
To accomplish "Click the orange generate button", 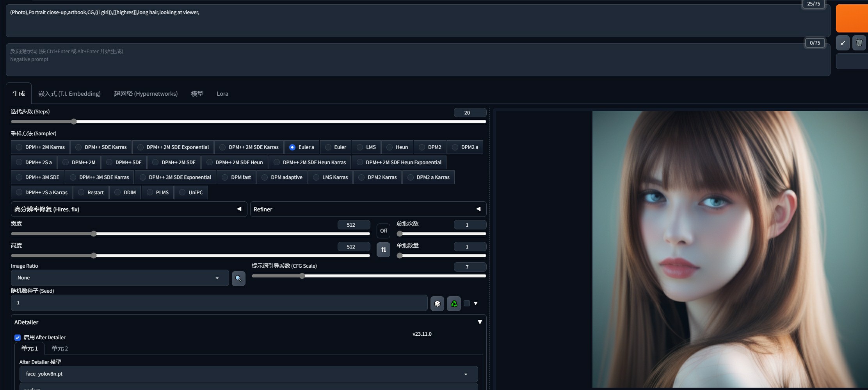I will [852, 18].
